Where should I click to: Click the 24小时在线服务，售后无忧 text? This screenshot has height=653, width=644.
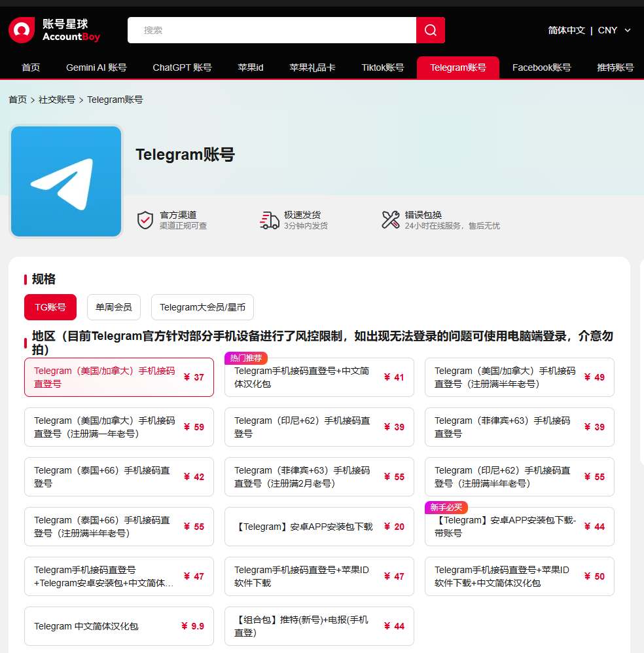[452, 226]
